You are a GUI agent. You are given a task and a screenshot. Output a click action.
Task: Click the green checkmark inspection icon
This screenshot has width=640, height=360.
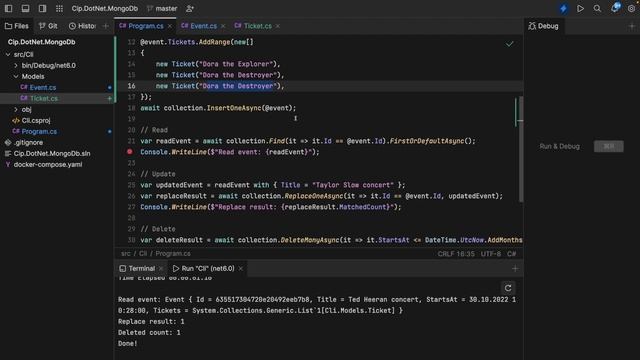[x=509, y=44]
